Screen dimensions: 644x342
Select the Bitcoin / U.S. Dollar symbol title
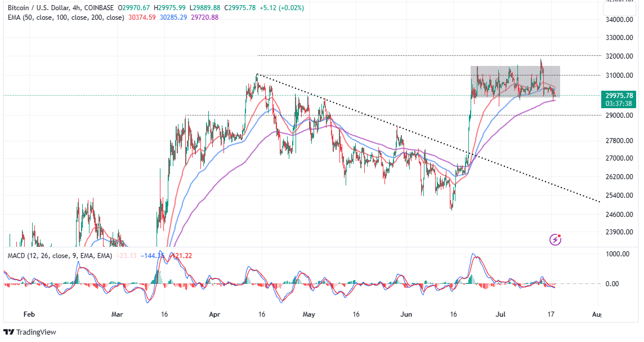coord(39,8)
